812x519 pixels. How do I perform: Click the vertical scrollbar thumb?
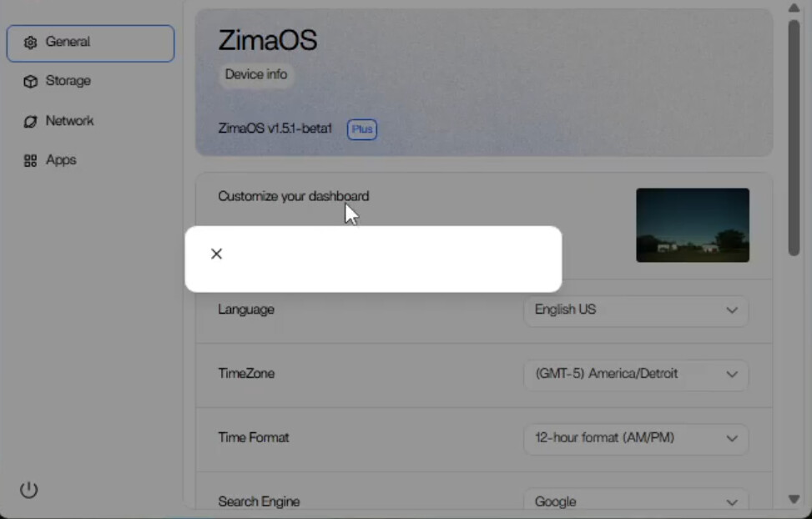pyautogui.click(x=794, y=138)
